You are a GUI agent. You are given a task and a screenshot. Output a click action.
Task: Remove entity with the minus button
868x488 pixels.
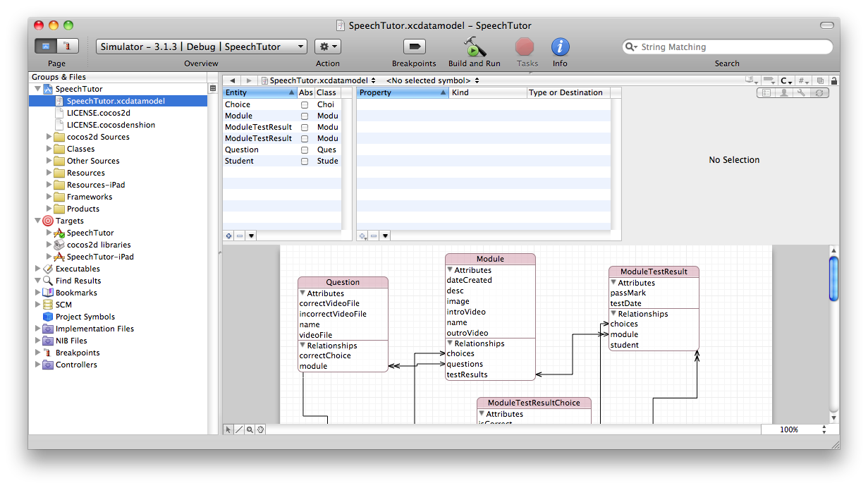coord(240,236)
